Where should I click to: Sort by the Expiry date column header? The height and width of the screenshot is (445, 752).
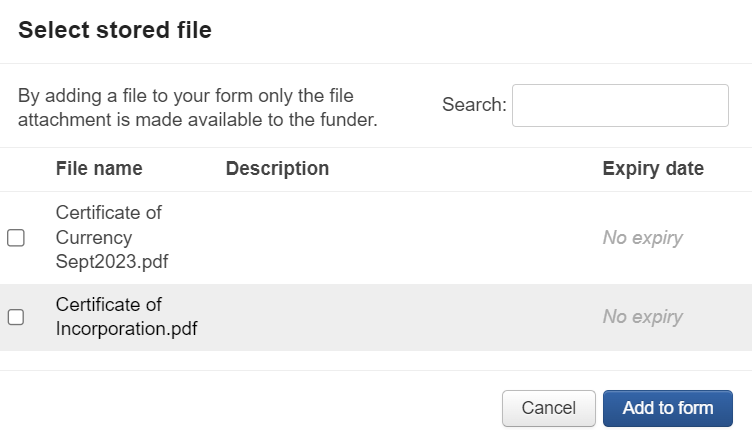[653, 169]
